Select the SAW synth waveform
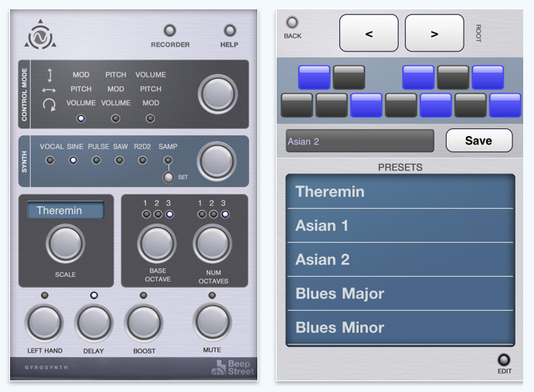Viewport: 534px width, 392px height. pos(120,161)
